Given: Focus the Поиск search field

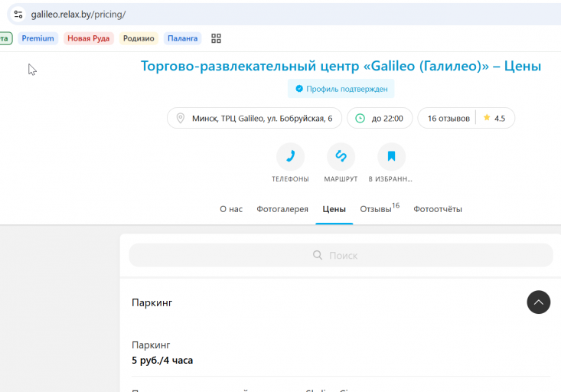Looking at the screenshot, I should [341, 255].
